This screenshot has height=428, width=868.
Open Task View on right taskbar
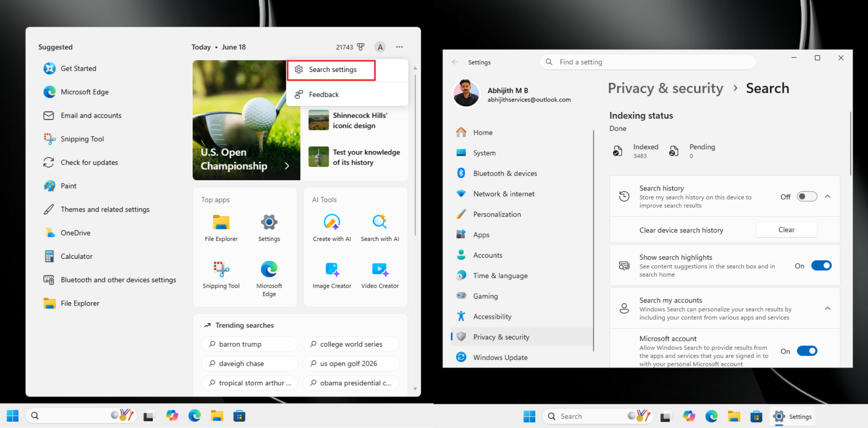(665, 416)
